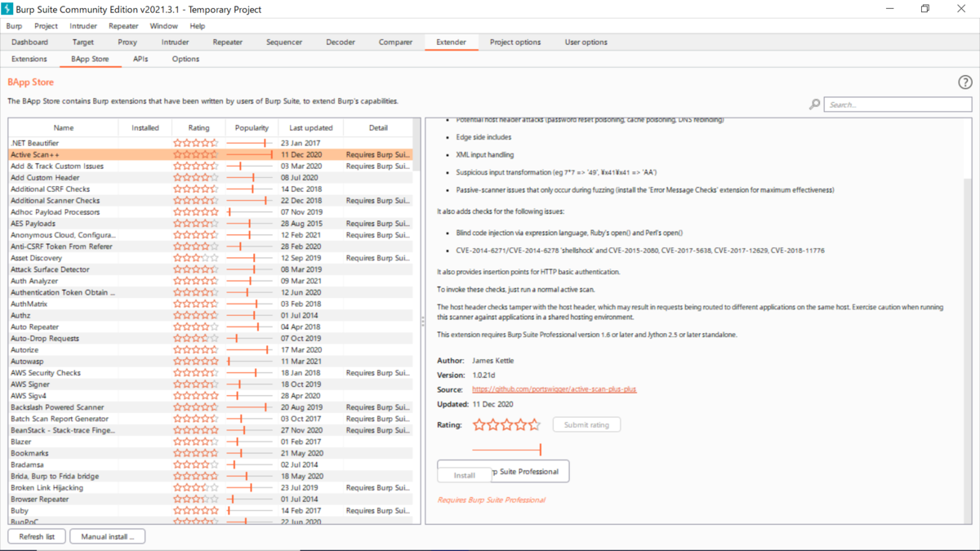The width and height of the screenshot is (980, 551).
Task: Sort list by Popularity column header
Action: (x=252, y=128)
